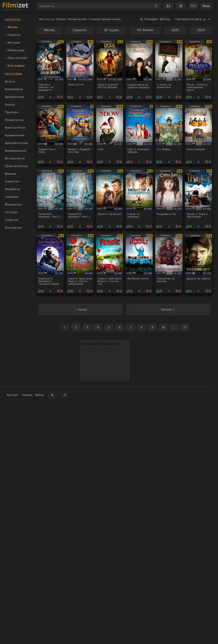Viewport: 218px width, 644px height.
Task: Dislike the movie Лило и Стич
Action: pos(89,97)
